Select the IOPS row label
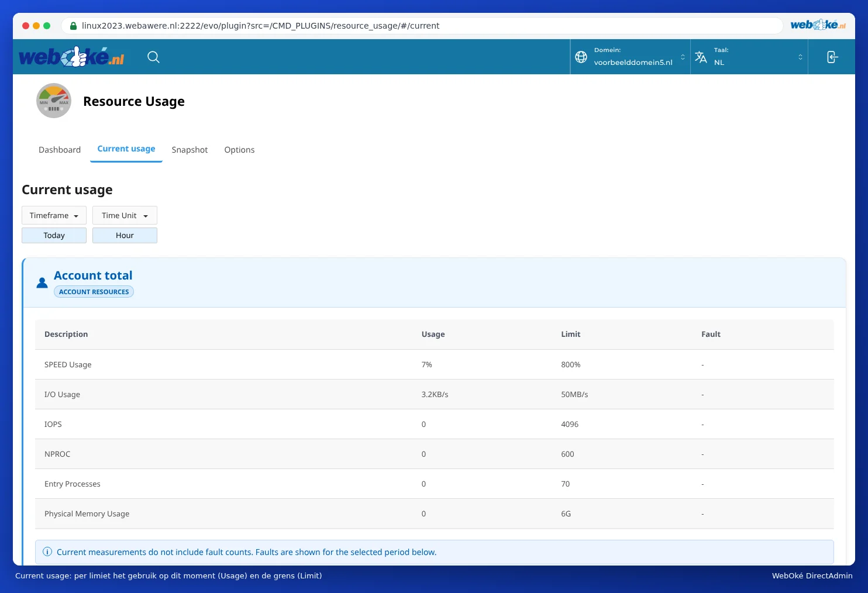Image resolution: width=868 pixels, height=593 pixels. click(x=53, y=424)
